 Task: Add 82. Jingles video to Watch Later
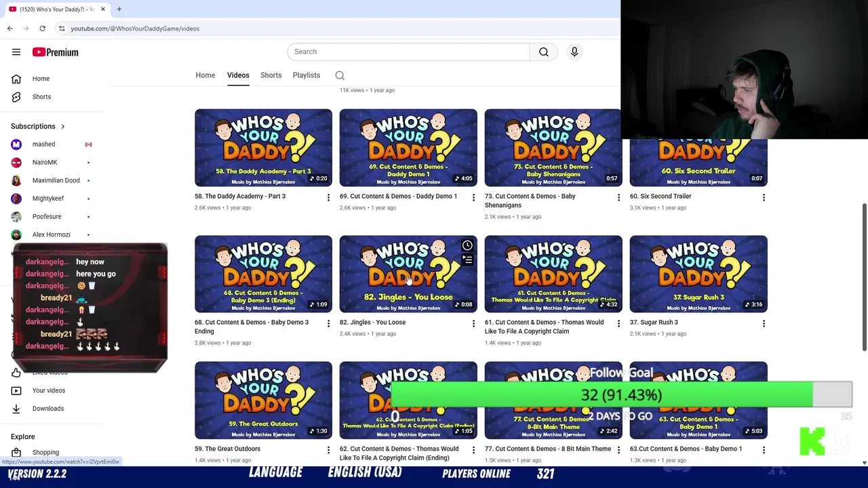coord(467,245)
